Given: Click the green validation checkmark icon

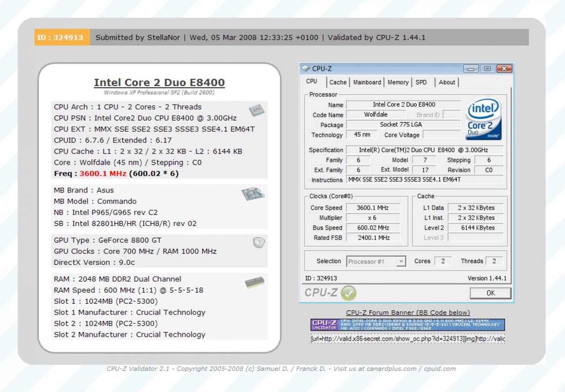Looking at the screenshot, I should [348, 293].
